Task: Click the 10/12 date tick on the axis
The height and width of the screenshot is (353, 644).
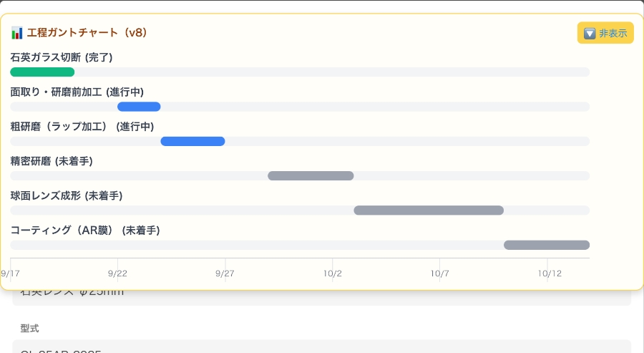Action: (547, 273)
